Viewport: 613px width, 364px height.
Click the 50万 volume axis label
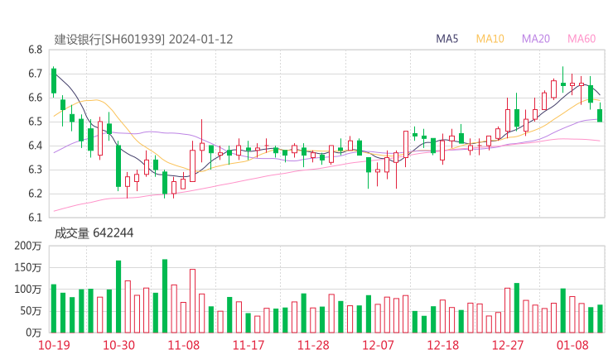click(x=31, y=311)
